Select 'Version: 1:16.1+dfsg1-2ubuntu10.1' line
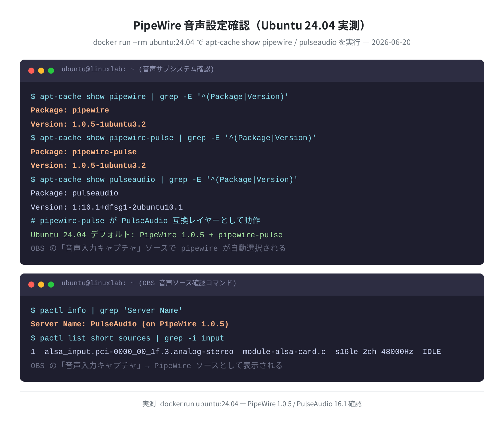Viewport: 504px width, 421px height. (107, 207)
